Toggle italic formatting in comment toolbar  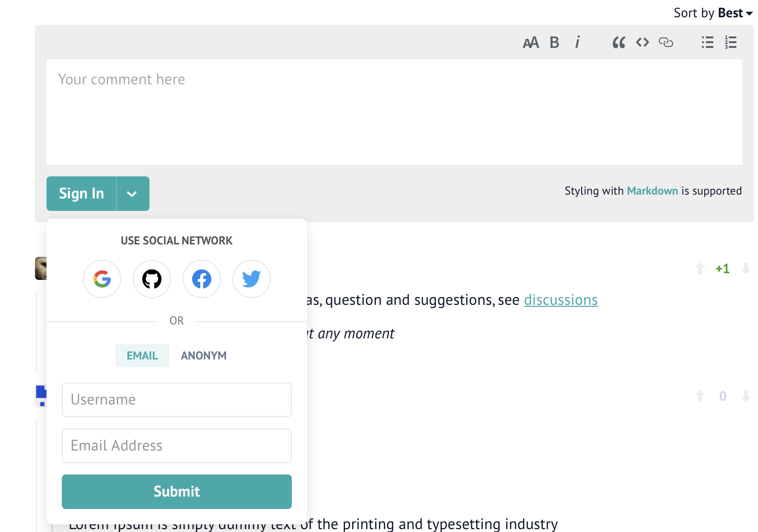577,43
